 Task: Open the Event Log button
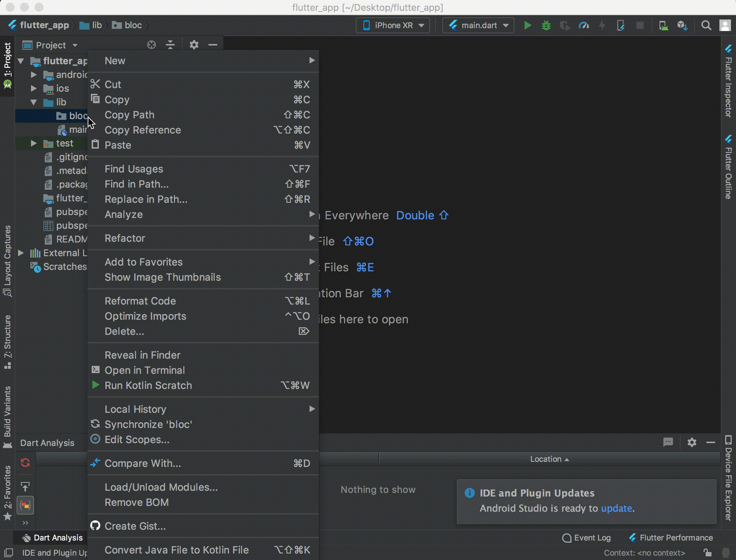[x=587, y=538]
